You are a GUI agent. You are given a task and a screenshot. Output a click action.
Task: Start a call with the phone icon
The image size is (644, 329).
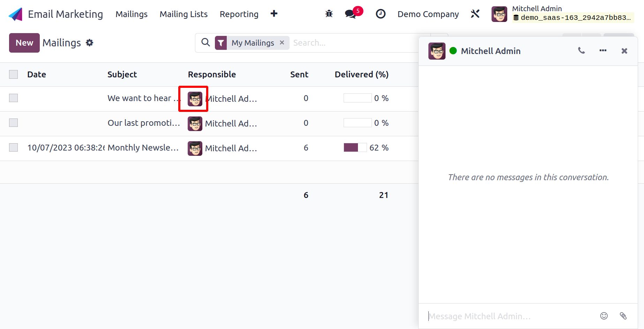click(581, 51)
